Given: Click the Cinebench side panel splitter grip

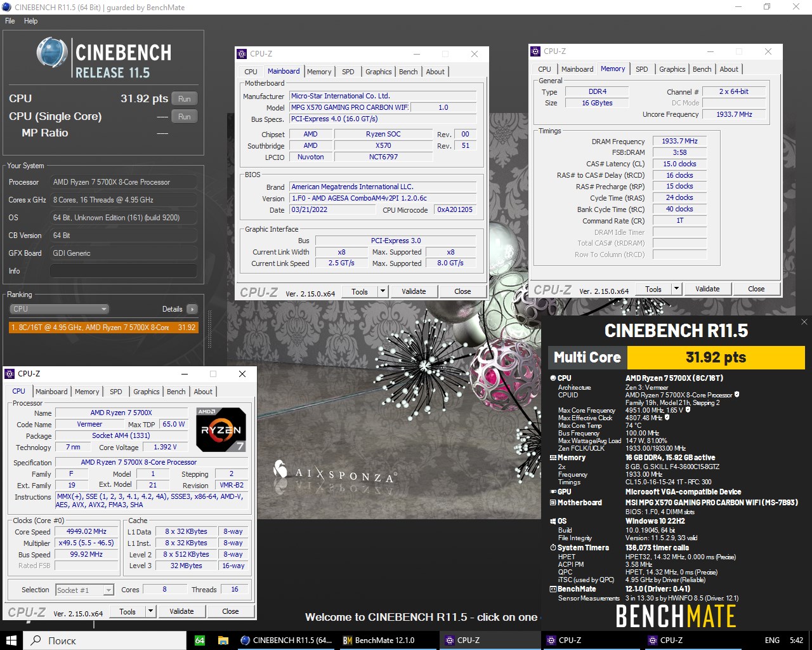Looking at the screenshot, I should click(210, 328).
